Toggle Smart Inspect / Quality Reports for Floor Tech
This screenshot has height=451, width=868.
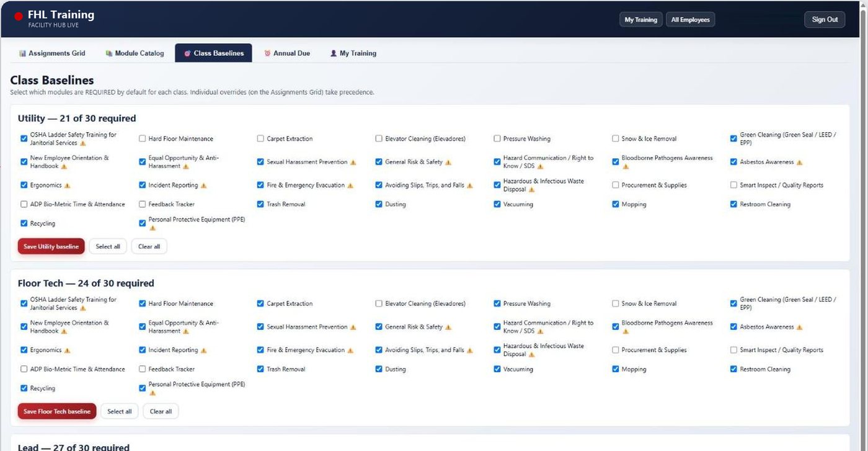[733, 350]
